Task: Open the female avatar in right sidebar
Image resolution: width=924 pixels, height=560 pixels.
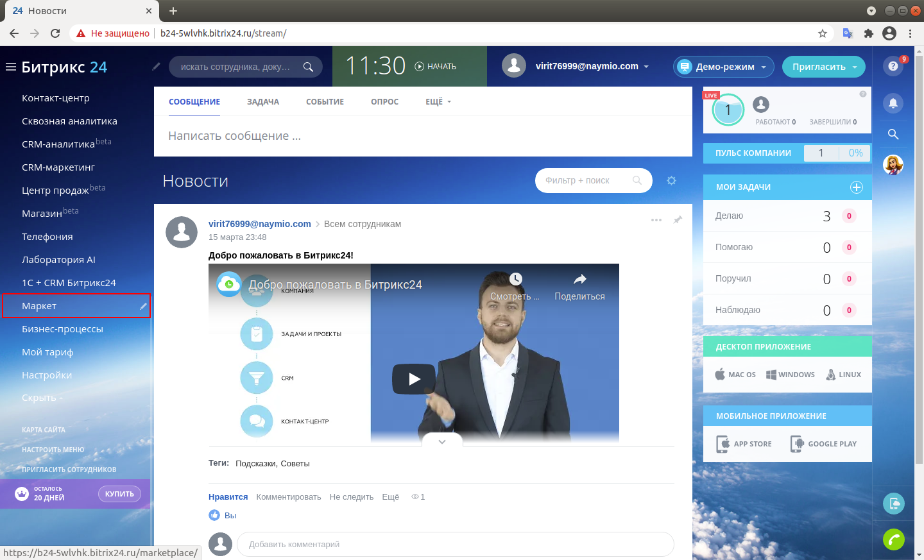Action: (893, 165)
